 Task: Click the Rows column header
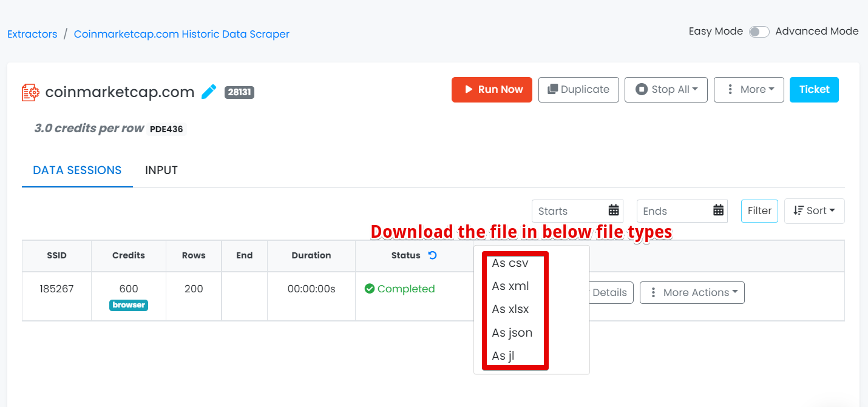pos(194,255)
